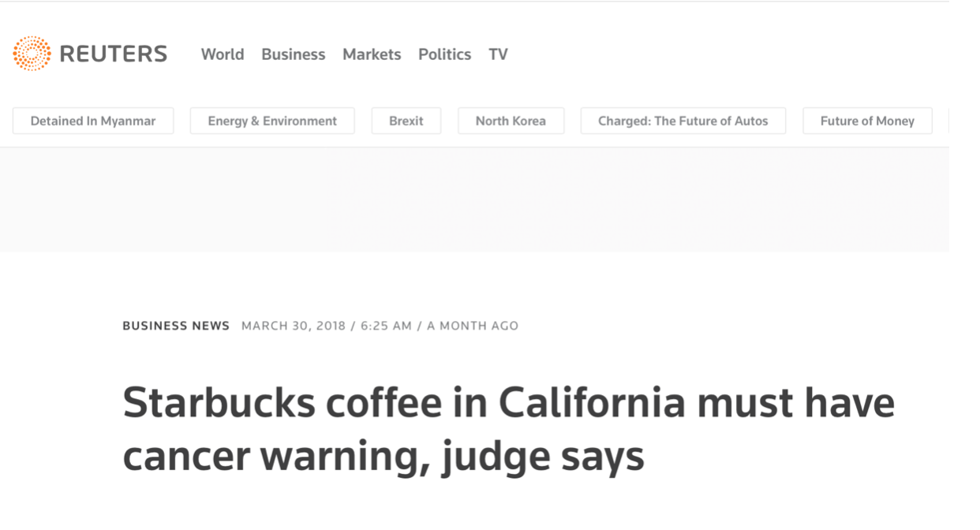Image resolution: width=980 pixels, height=530 pixels.
Task: Select Politics in the top navigation
Action: [445, 54]
